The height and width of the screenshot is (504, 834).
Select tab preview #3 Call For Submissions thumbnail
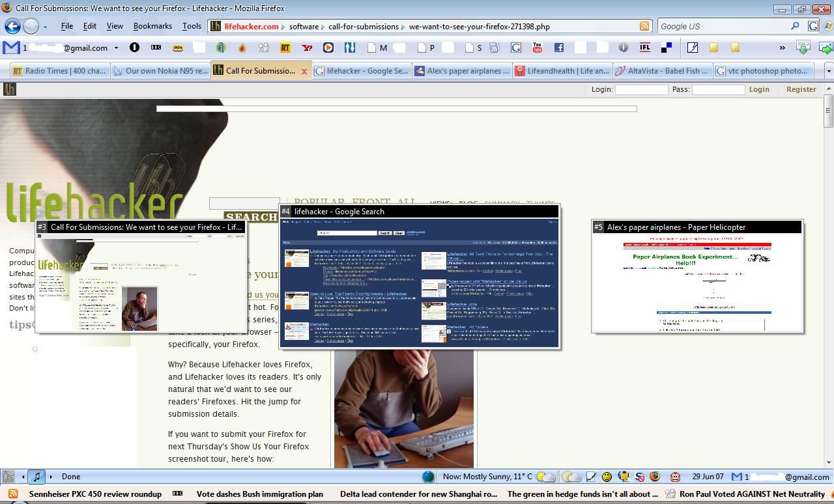pyautogui.click(x=141, y=276)
